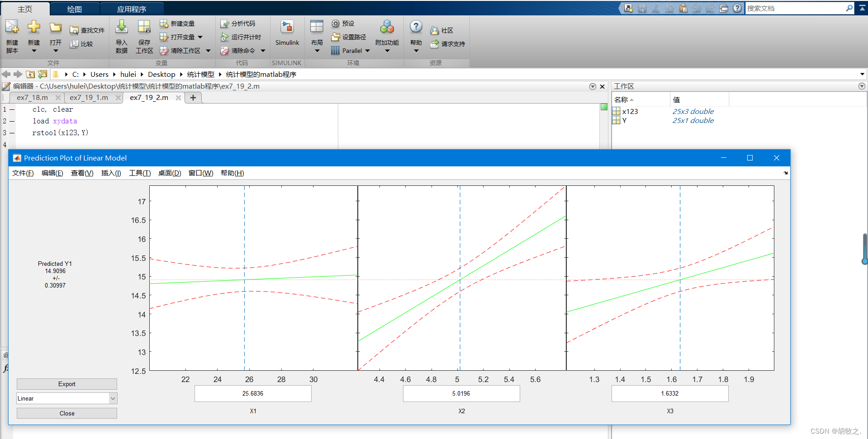
Task: Click the forward navigation arrow
Action: coord(18,74)
